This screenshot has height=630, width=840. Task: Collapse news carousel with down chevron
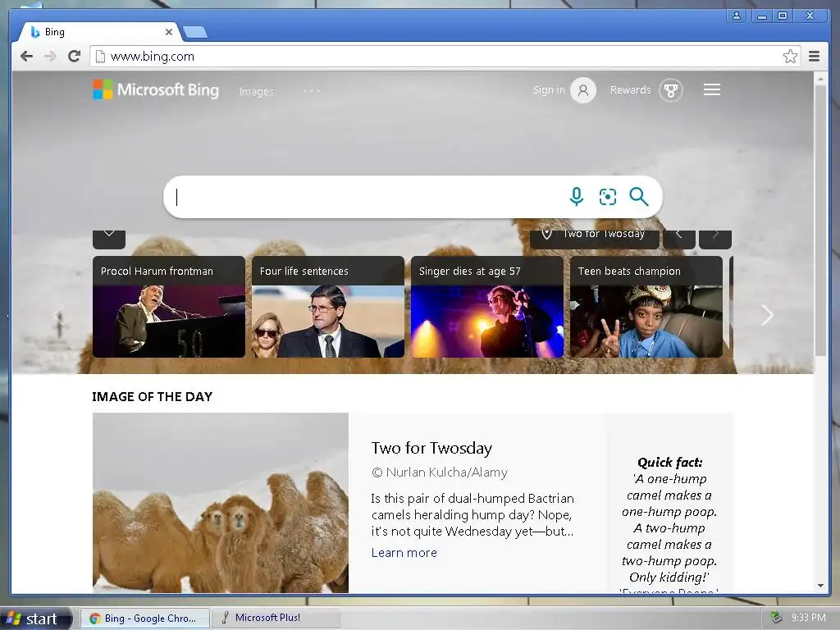click(109, 239)
